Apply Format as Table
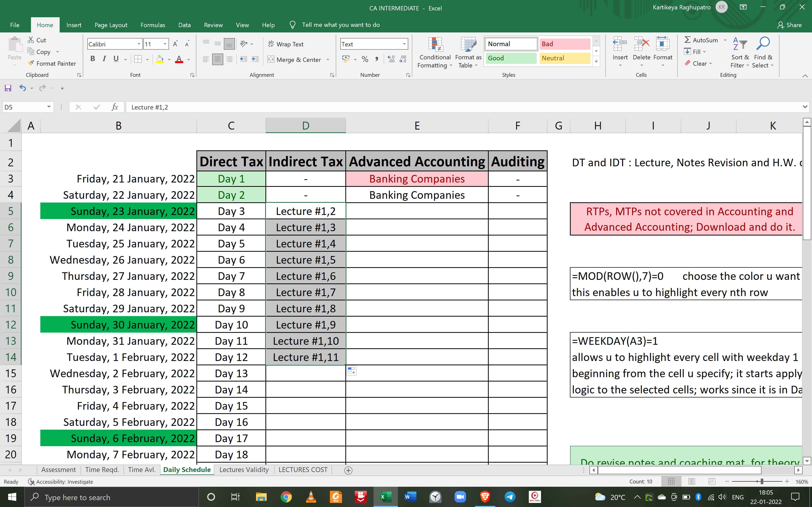Viewport: 812px width, 507px height. pyautogui.click(x=468, y=53)
